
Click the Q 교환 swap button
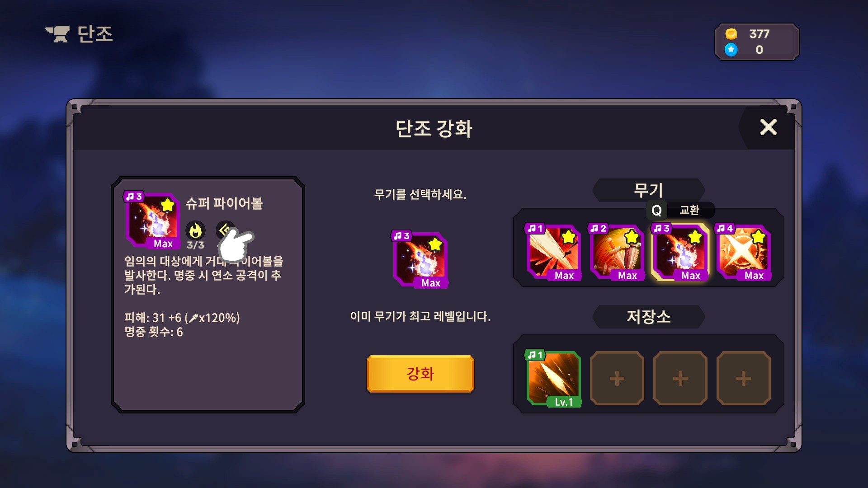pos(680,210)
